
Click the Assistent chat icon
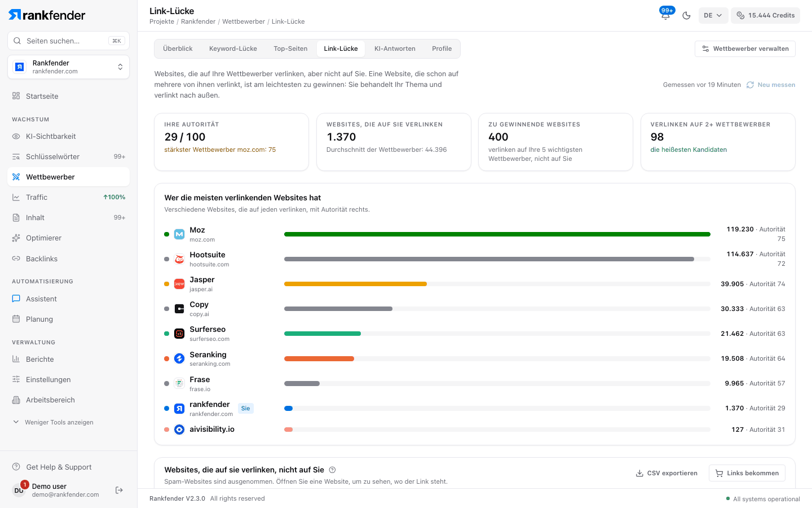pyautogui.click(x=16, y=299)
